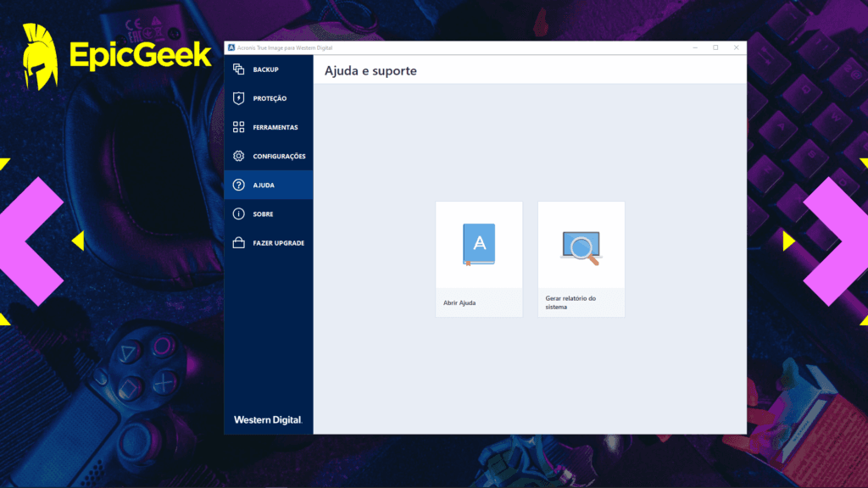Click the Acronis app icon in title bar
868x488 pixels.
[231, 47]
